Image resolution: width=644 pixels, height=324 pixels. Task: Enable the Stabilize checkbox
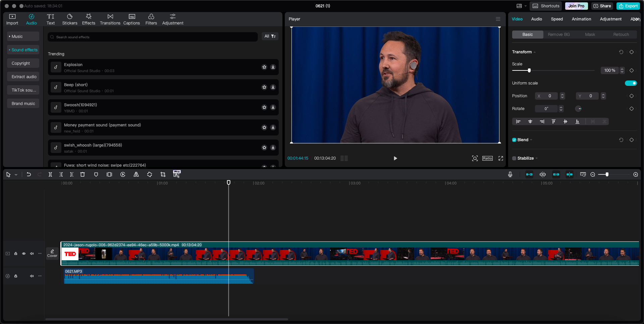(514, 158)
